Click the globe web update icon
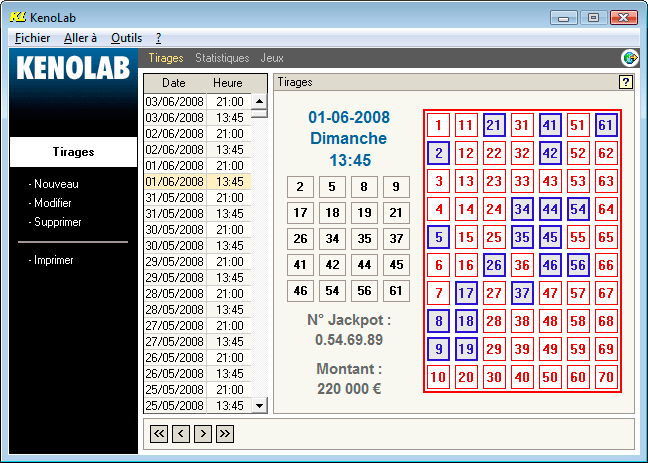Image resolution: width=648 pixels, height=463 pixels. [630, 58]
